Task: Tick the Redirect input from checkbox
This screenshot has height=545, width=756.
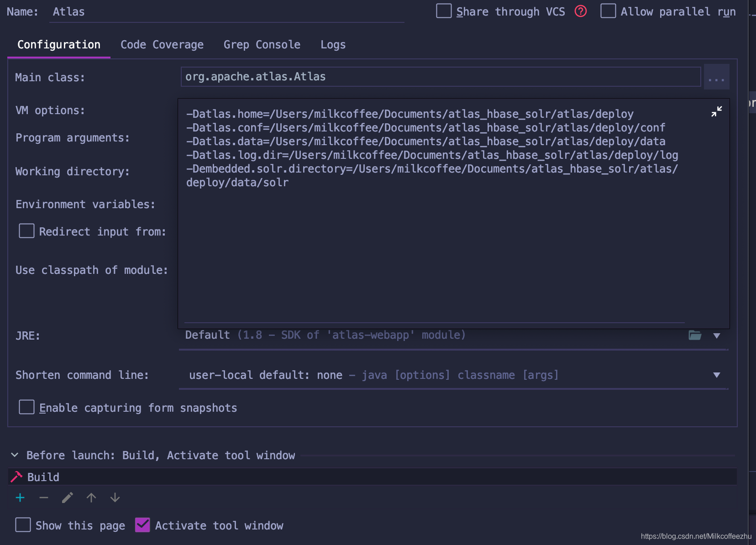Action: click(26, 231)
